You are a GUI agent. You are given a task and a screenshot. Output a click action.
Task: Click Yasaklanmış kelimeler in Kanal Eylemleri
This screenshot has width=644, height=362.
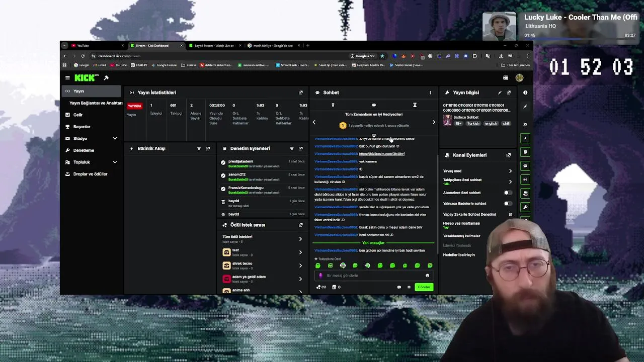coord(462,236)
